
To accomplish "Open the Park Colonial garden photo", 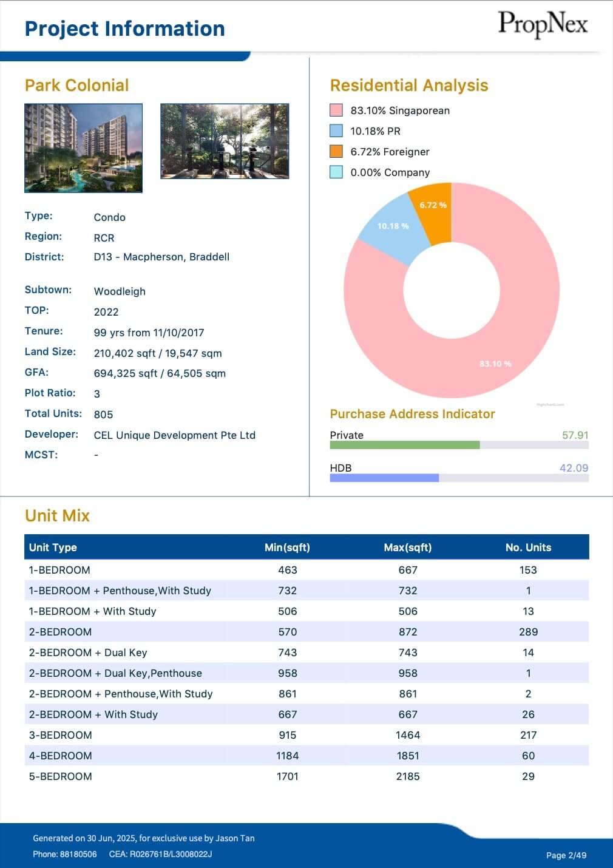I will coord(225,141).
